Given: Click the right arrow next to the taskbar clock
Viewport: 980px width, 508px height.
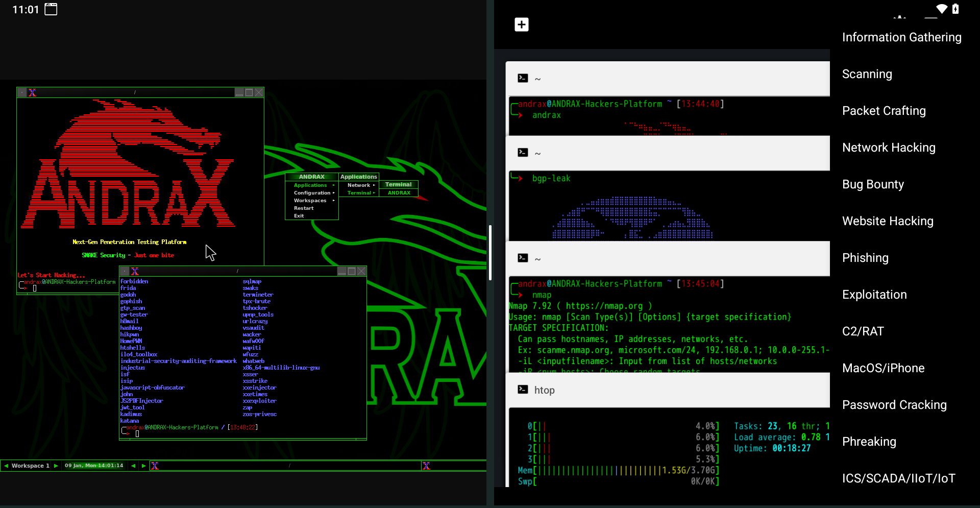Looking at the screenshot, I should click(x=143, y=465).
